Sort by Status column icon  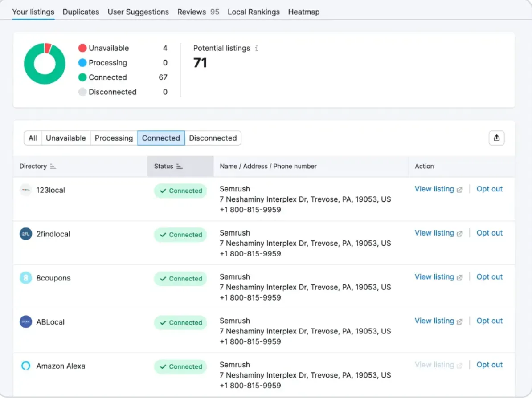pyautogui.click(x=180, y=166)
